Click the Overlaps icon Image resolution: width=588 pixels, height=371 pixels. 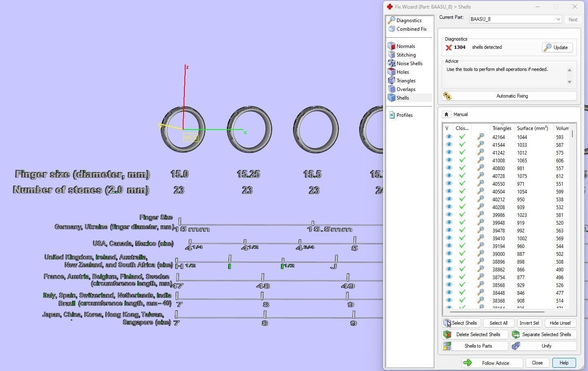(x=392, y=89)
